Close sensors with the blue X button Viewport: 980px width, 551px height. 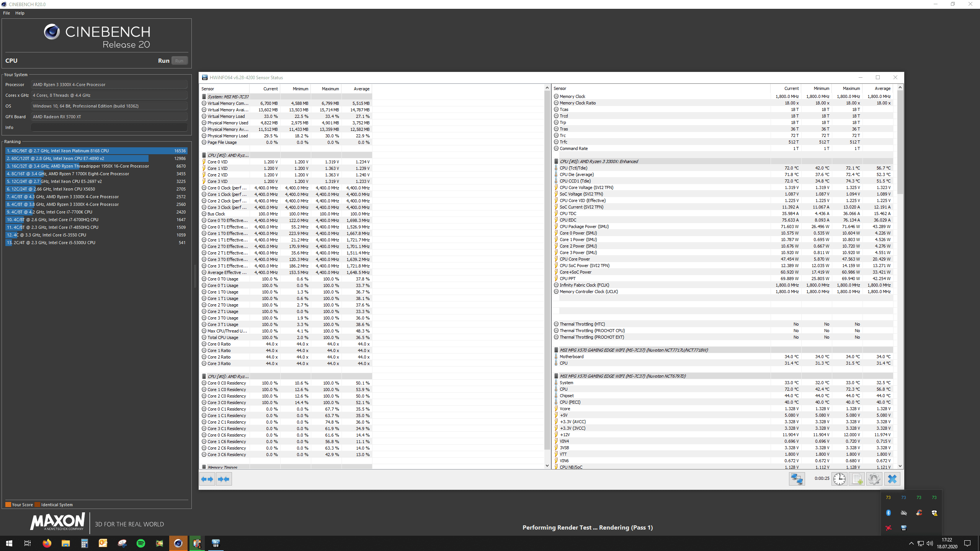892,479
